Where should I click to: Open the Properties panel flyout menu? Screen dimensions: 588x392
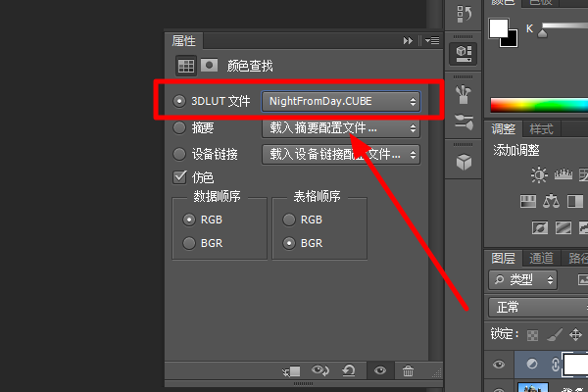click(x=432, y=40)
